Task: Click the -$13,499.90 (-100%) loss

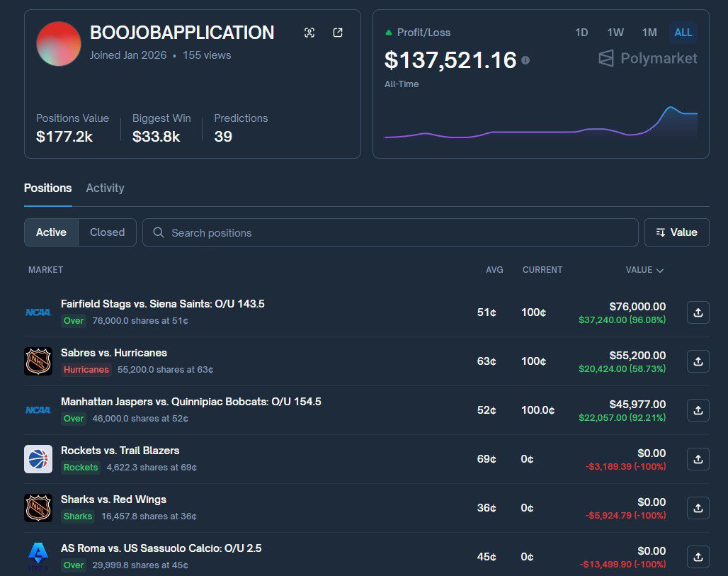Action: 622,565
